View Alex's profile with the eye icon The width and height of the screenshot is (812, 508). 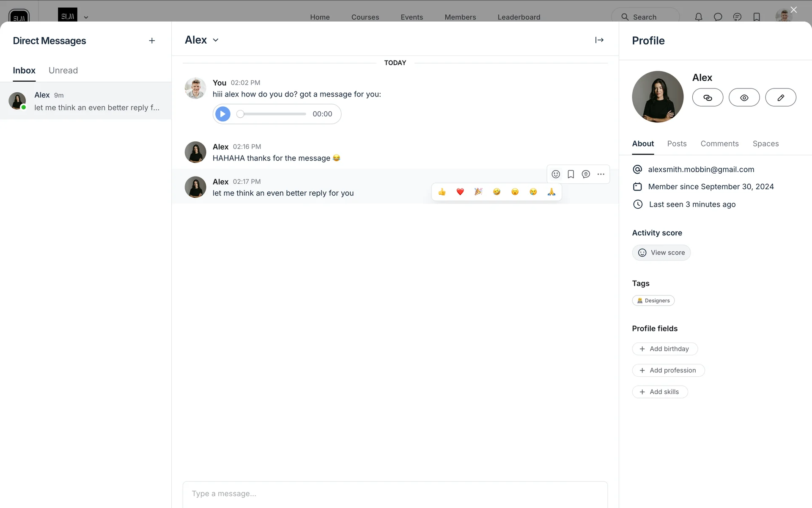pos(744,98)
